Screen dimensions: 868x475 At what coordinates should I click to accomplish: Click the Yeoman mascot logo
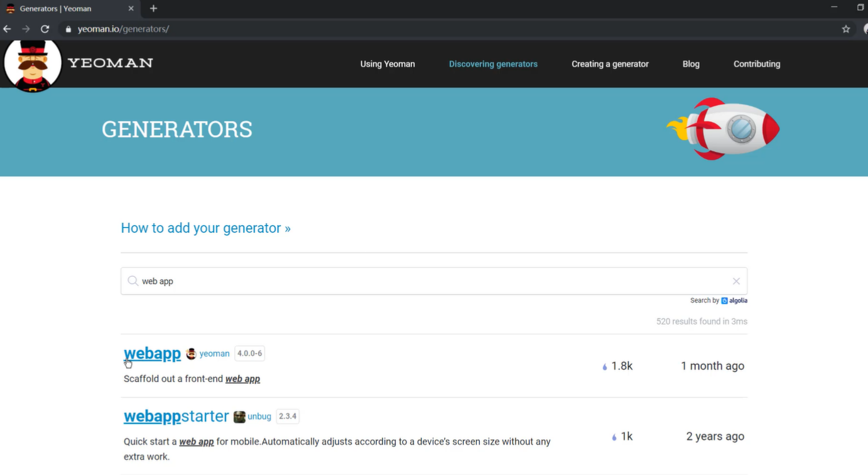(33, 65)
